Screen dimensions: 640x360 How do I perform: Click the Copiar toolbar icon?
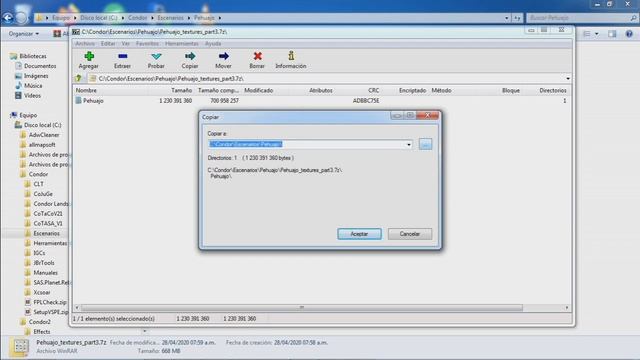(x=190, y=56)
